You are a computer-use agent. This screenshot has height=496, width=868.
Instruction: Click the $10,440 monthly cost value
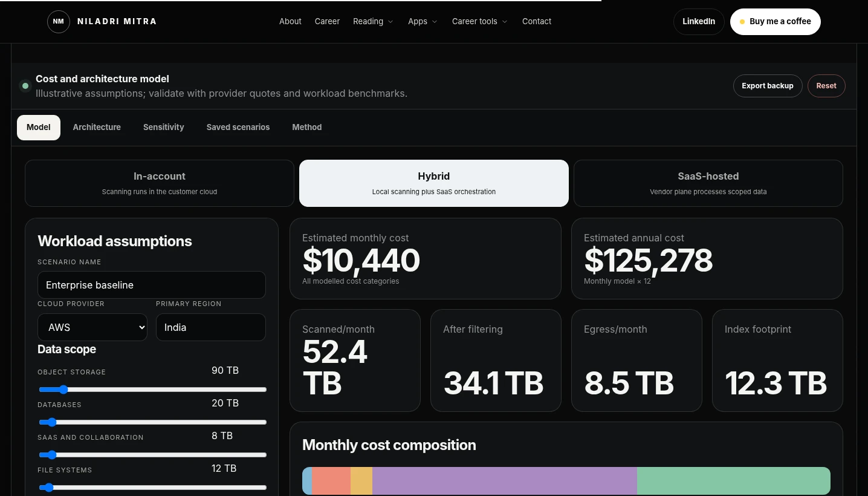(x=361, y=261)
